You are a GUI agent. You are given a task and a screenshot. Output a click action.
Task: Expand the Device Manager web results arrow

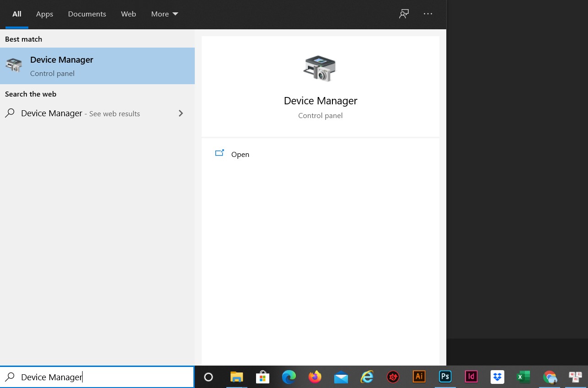(181, 113)
